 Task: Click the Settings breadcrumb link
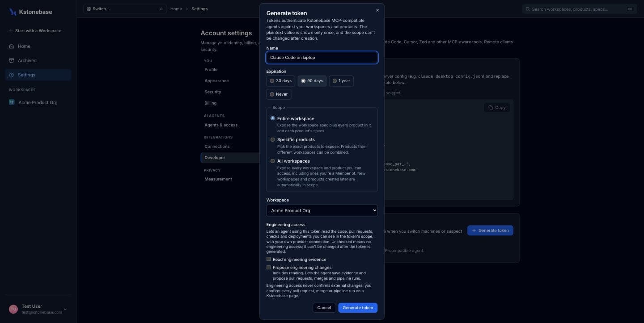click(199, 9)
